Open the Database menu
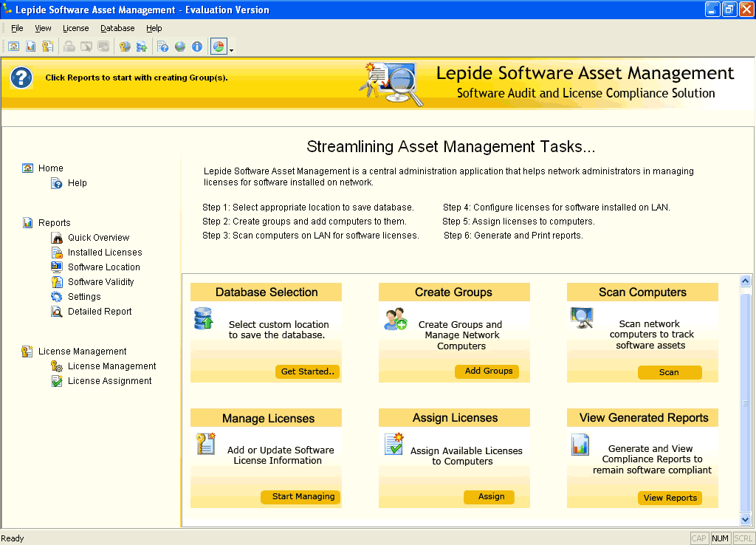This screenshot has width=756, height=545. click(117, 27)
